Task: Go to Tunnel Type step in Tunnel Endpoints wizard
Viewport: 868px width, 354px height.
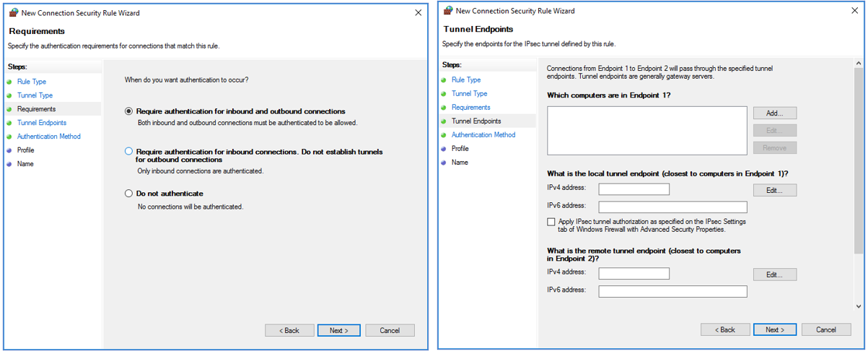Action: [469, 93]
